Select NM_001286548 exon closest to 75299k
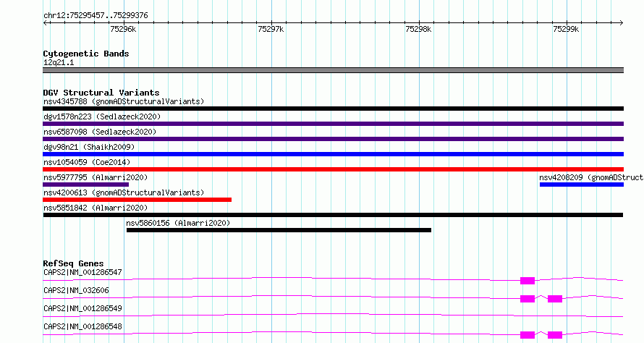 pos(555,335)
